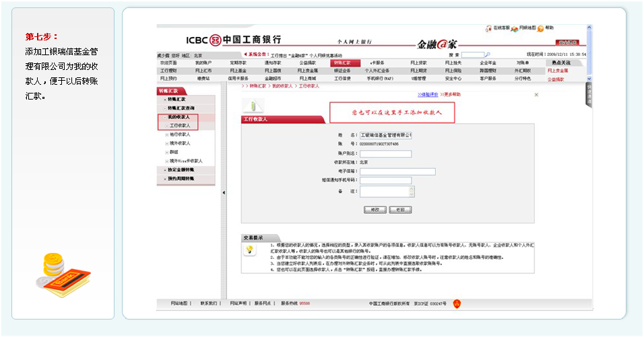Click the search magnifier icon
This screenshot has height=337, width=644.
[x=488, y=54]
